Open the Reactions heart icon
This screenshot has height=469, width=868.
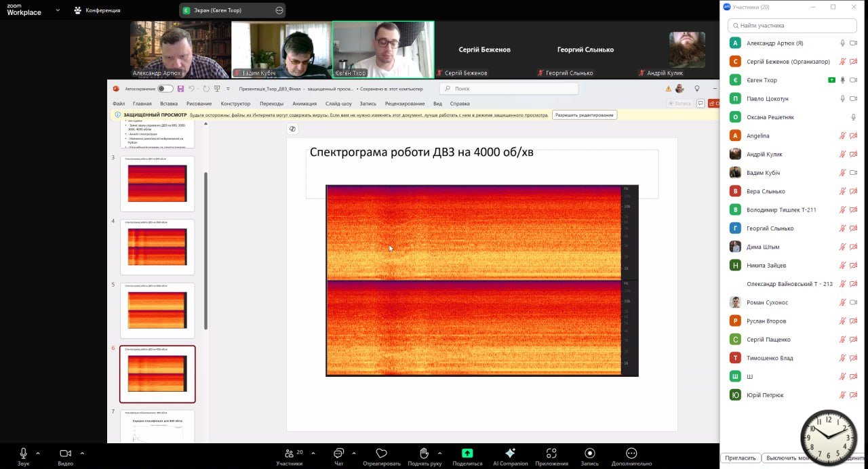pyautogui.click(x=381, y=453)
